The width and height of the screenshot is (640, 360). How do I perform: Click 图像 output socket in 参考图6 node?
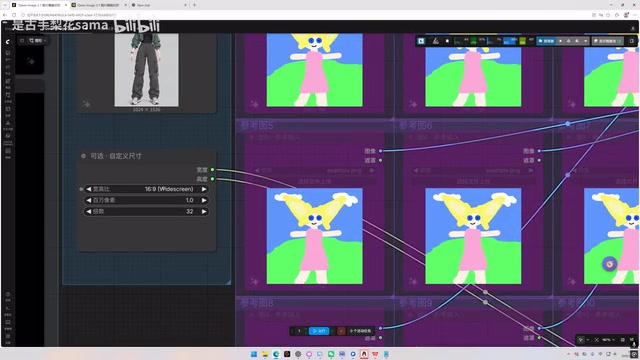point(539,151)
